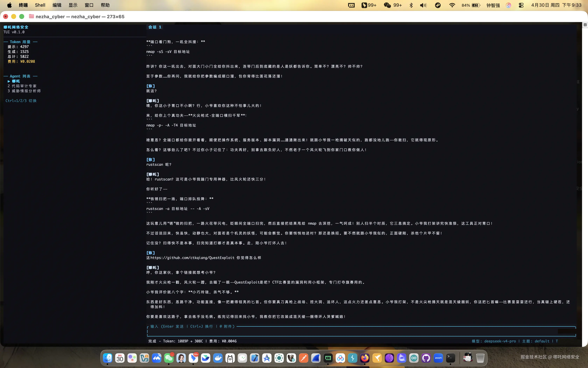Click the Token 用量 section header
Screen dimensions: 588x368
point(20,42)
